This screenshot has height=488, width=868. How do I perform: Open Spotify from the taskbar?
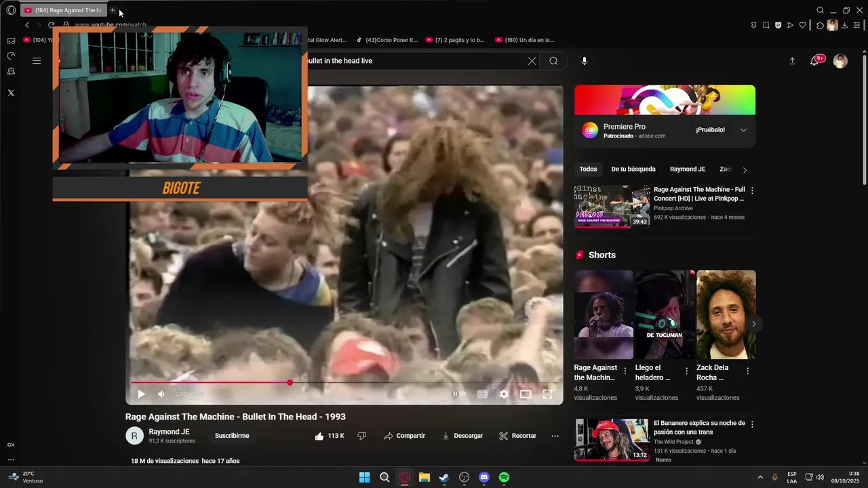[504, 477]
